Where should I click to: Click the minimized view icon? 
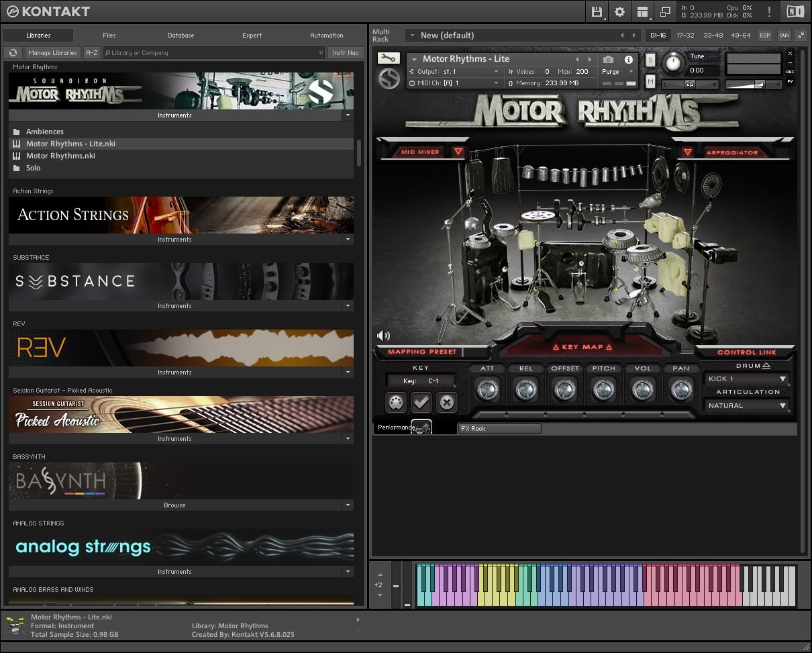[665, 11]
